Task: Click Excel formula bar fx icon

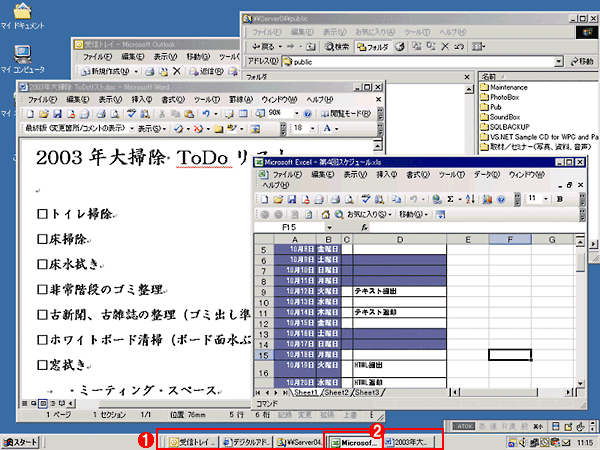Action: pyautogui.click(x=364, y=227)
